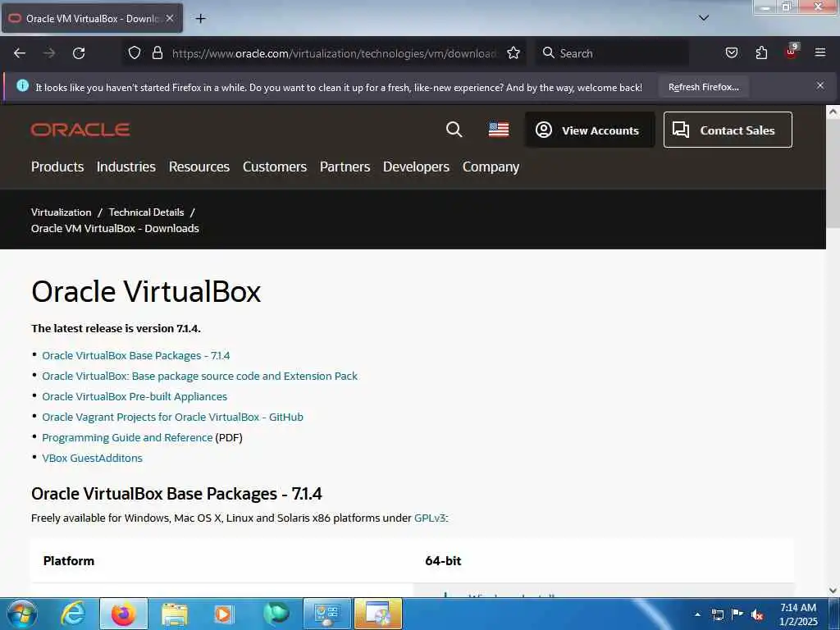840x630 pixels.
Task: Click 'The latest release is version 7.1.4.' text
Action: (116, 328)
